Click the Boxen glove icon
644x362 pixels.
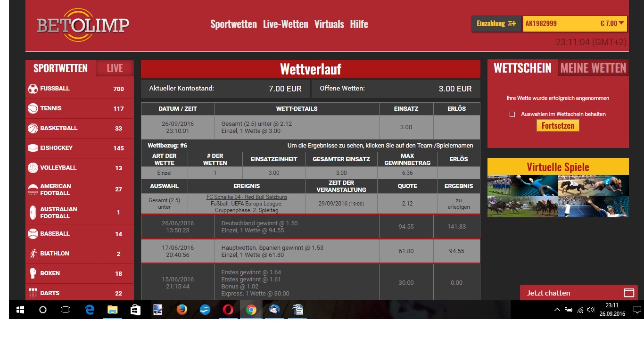(33, 273)
